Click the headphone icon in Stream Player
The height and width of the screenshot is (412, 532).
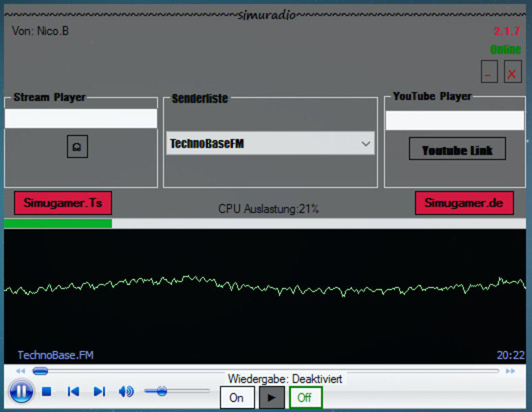(77, 146)
